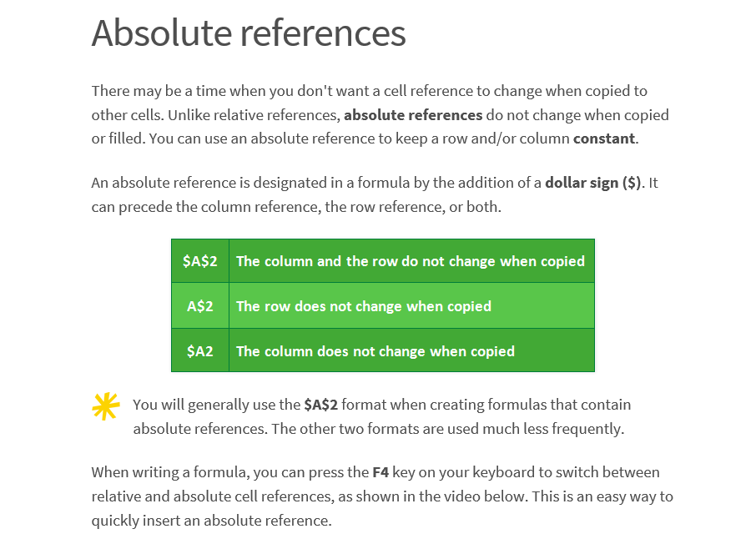Click the paragraph starting 'An absolute reference is designated'

click(x=375, y=194)
